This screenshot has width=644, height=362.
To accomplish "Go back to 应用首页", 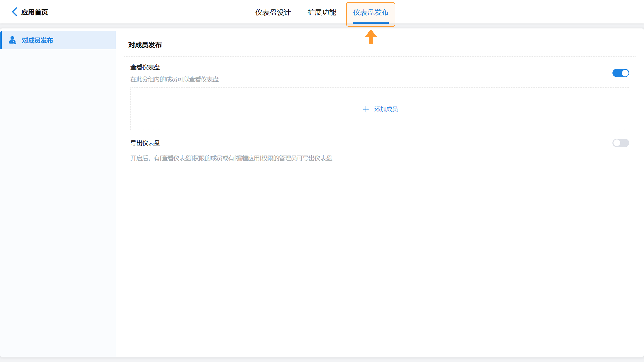I will (35, 12).
